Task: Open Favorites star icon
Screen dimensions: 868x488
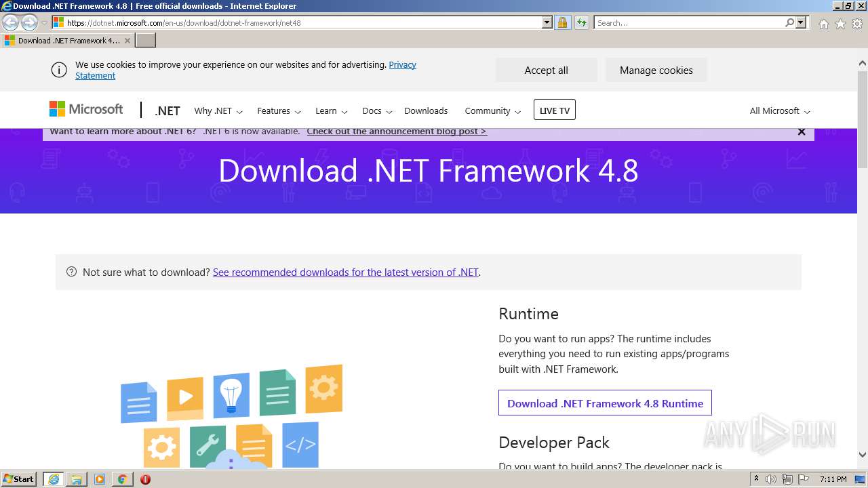Action: 840,24
